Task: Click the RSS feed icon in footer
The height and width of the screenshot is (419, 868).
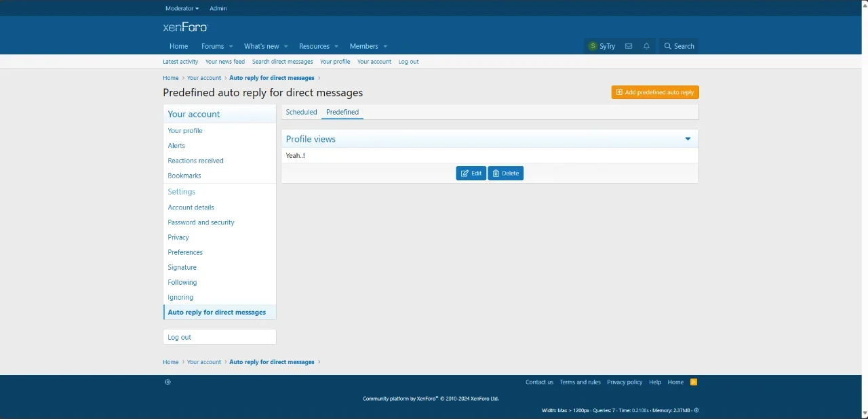Action: [694, 382]
